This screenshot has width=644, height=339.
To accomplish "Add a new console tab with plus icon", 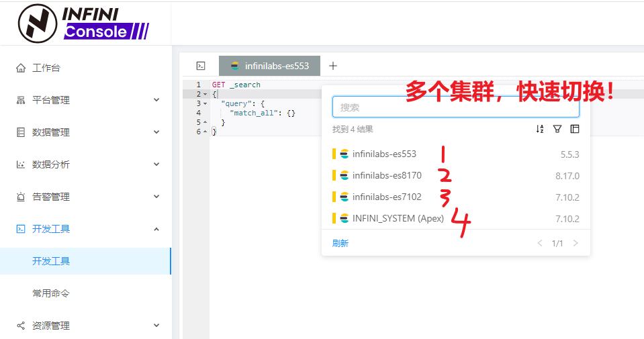I will pos(333,66).
